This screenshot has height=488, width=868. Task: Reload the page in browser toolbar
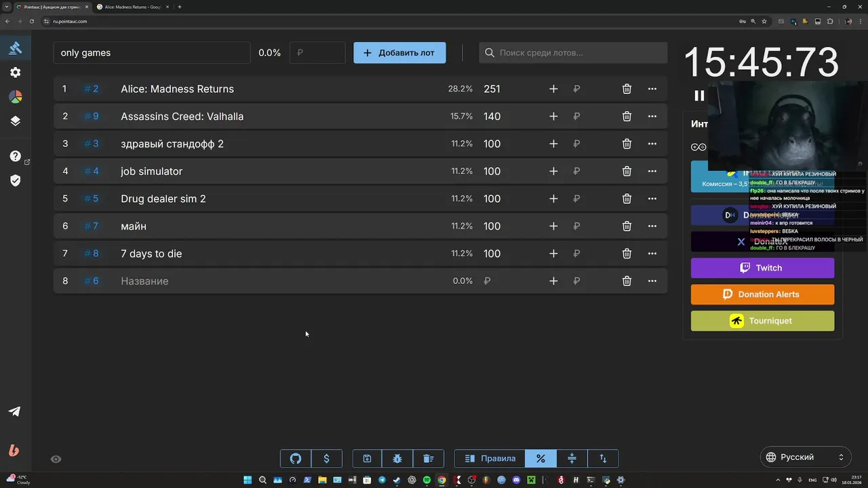click(31, 21)
